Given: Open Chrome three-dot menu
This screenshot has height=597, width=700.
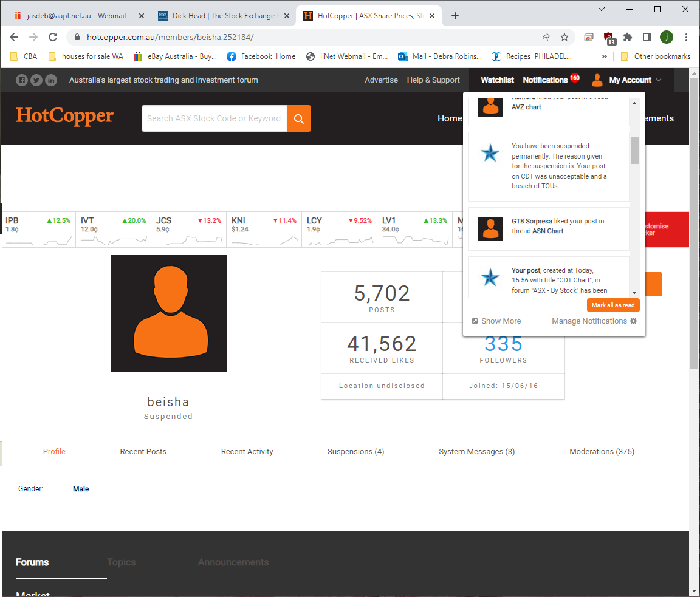Looking at the screenshot, I should pos(686,38).
